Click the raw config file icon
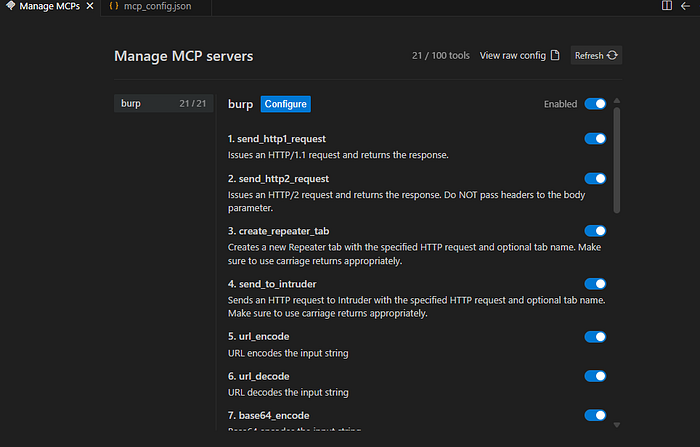 tap(555, 55)
